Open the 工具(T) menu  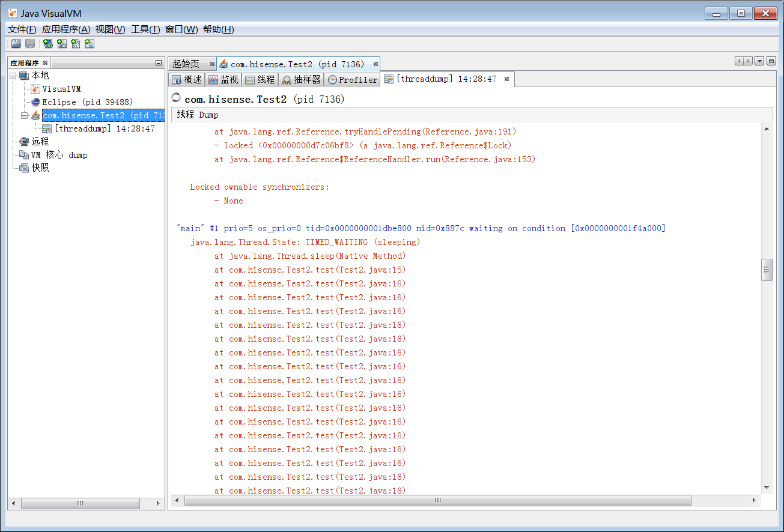tap(145, 29)
